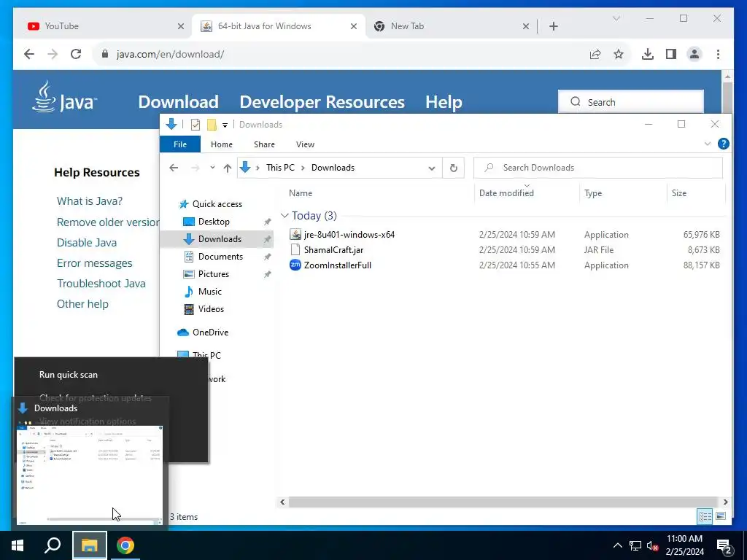The image size is (747, 560).
Task: Select Run quick scan menu entry
Action: tap(68, 375)
